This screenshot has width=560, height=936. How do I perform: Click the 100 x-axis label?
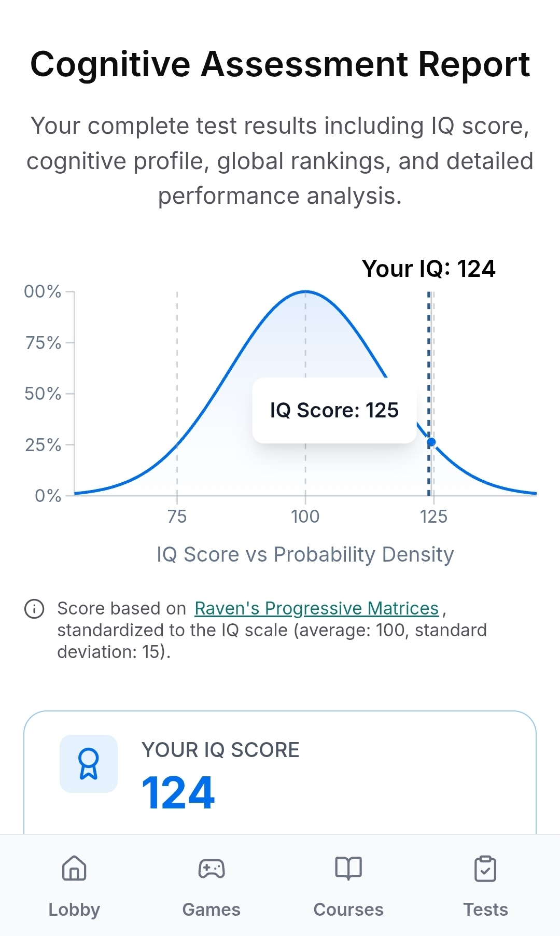pyautogui.click(x=305, y=516)
